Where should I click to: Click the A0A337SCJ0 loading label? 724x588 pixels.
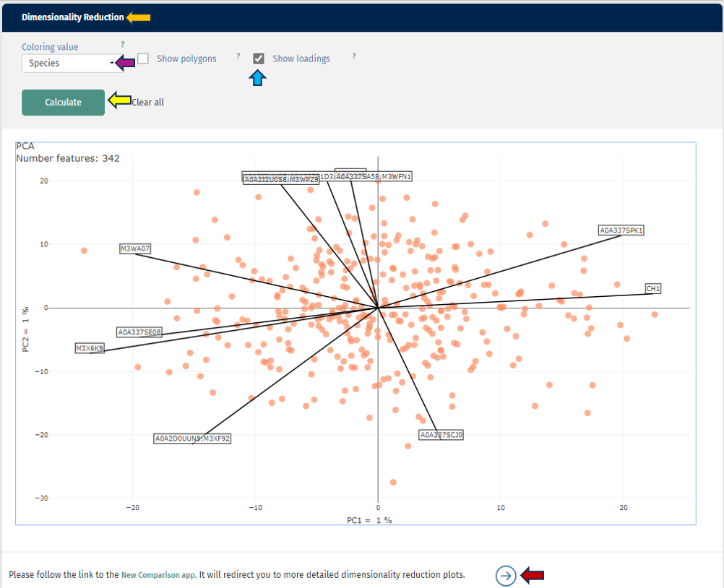pyautogui.click(x=441, y=434)
